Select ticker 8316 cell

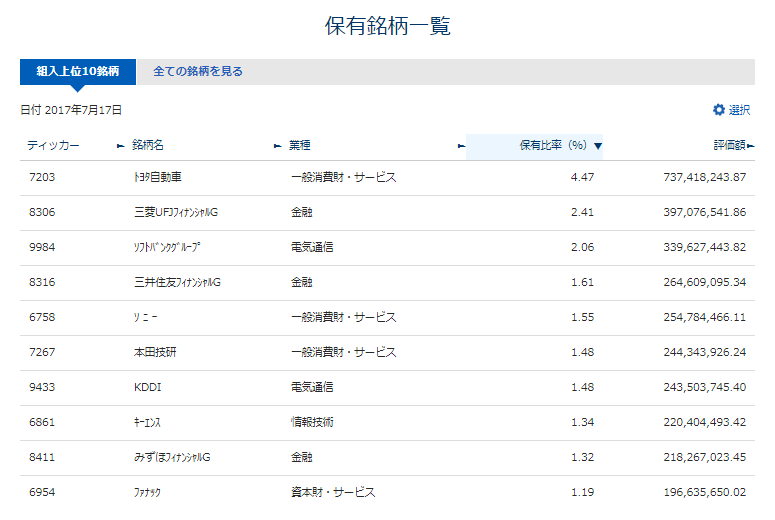click(42, 282)
